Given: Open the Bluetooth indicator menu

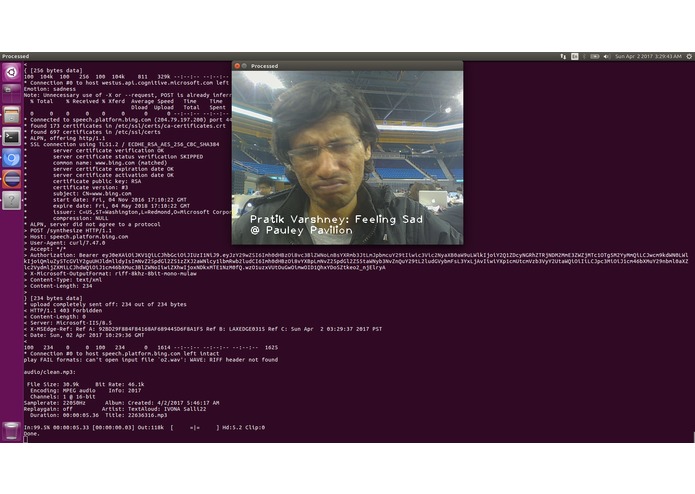Looking at the screenshot, I should click(584, 56).
